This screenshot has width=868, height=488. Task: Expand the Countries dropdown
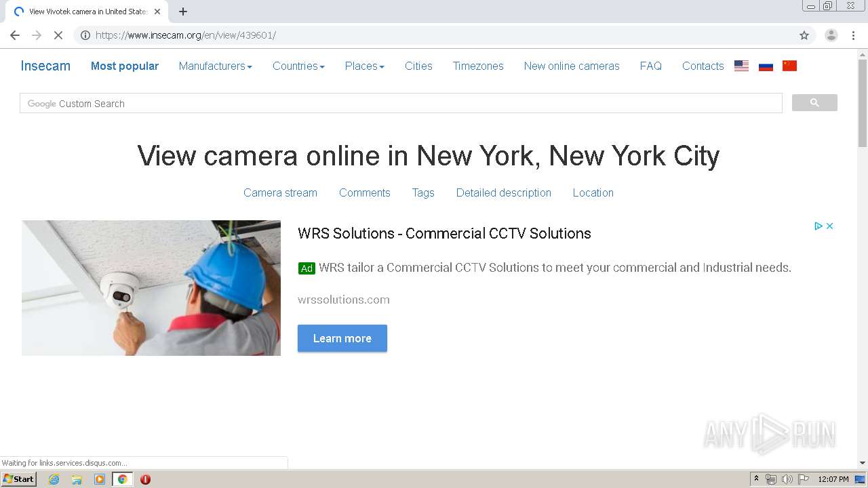pos(298,66)
